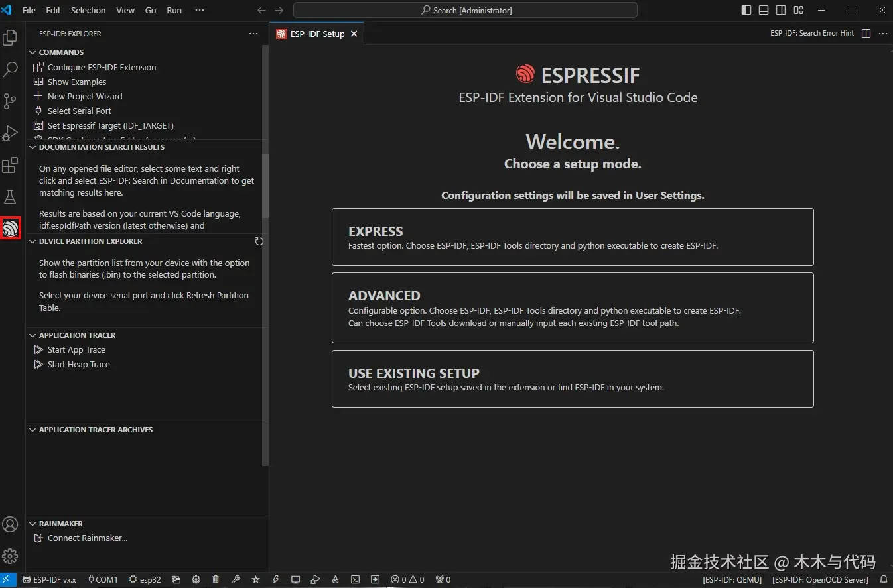This screenshot has width=893, height=588.
Task: Close the ESP-IDF Setup tab
Action: click(354, 34)
